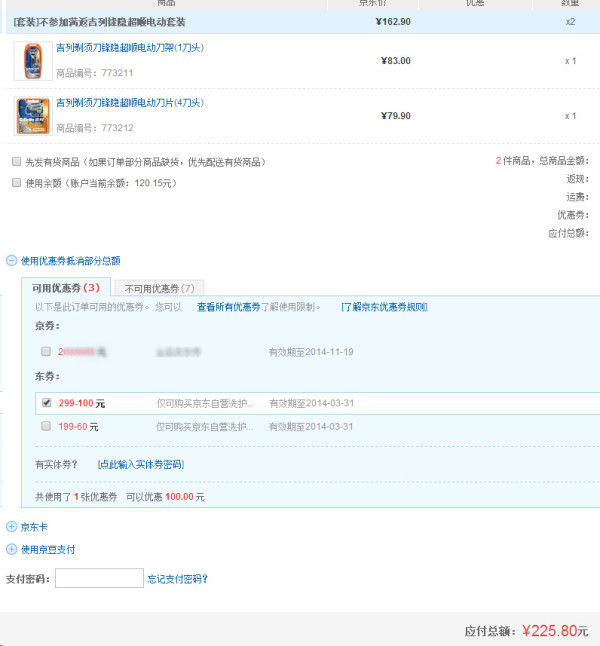Click the 有效期至2014-03-31 text of 299-100 coupon
The height and width of the screenshot is (646, 600).
[312, 403]
